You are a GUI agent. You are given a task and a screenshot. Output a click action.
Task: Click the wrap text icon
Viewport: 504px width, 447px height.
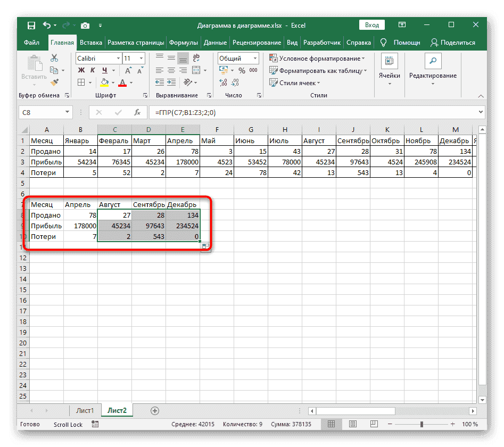pos(196,59)
